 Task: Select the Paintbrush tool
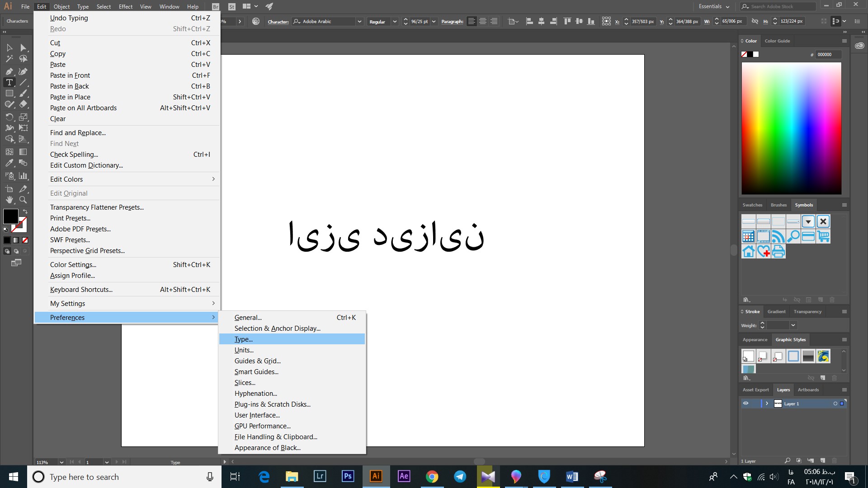23,93
